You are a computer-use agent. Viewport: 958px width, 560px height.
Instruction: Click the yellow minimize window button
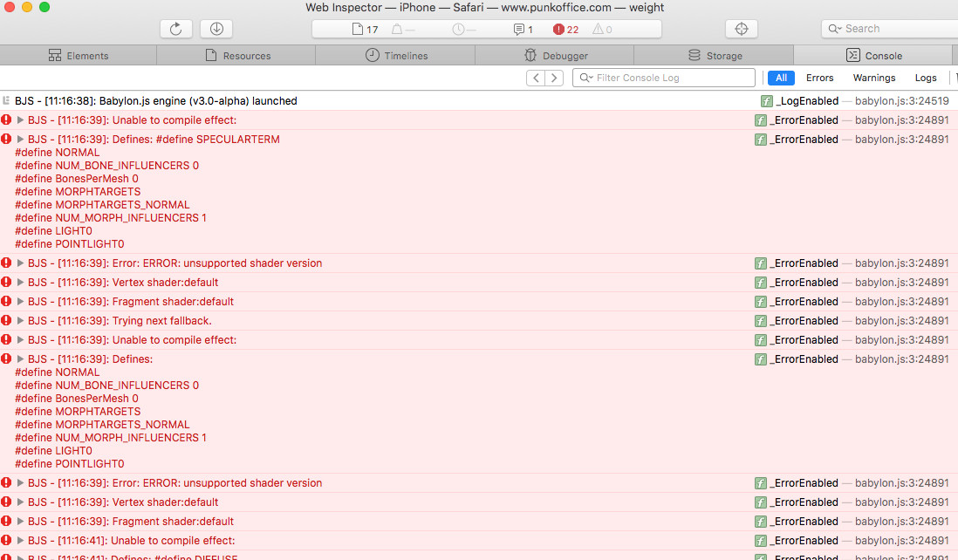(x=27, y=7)
